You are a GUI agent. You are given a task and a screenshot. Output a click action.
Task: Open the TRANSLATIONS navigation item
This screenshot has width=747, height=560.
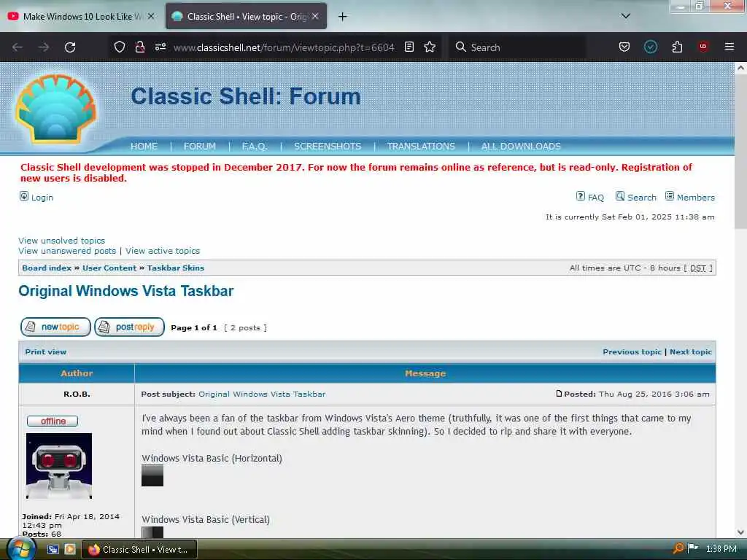point(421,146)
